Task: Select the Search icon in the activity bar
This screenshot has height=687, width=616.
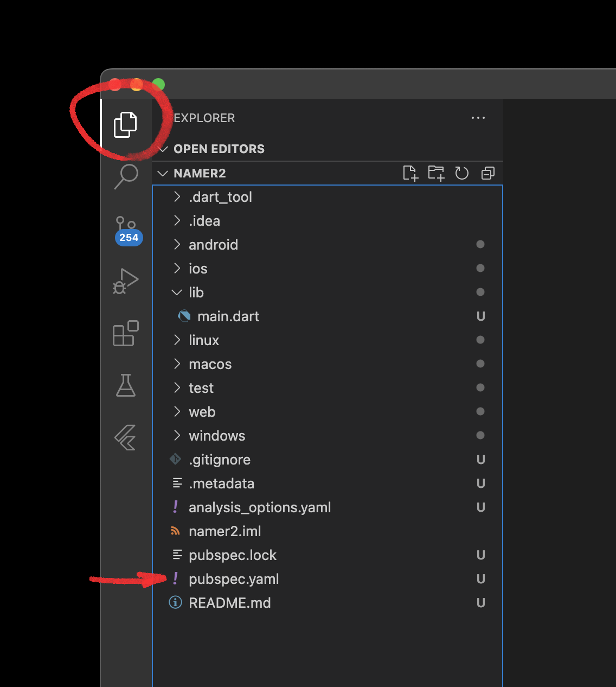Action: 126,176
